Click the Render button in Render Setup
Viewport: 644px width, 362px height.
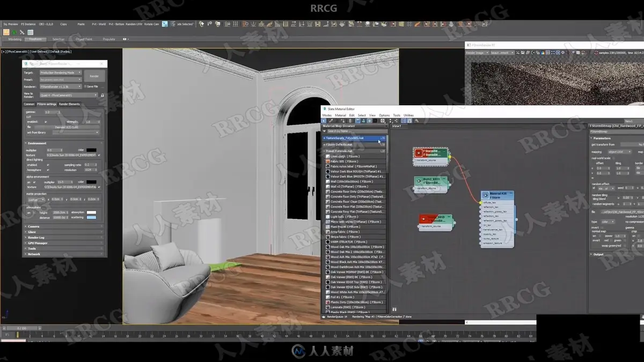tap(94, 76)
